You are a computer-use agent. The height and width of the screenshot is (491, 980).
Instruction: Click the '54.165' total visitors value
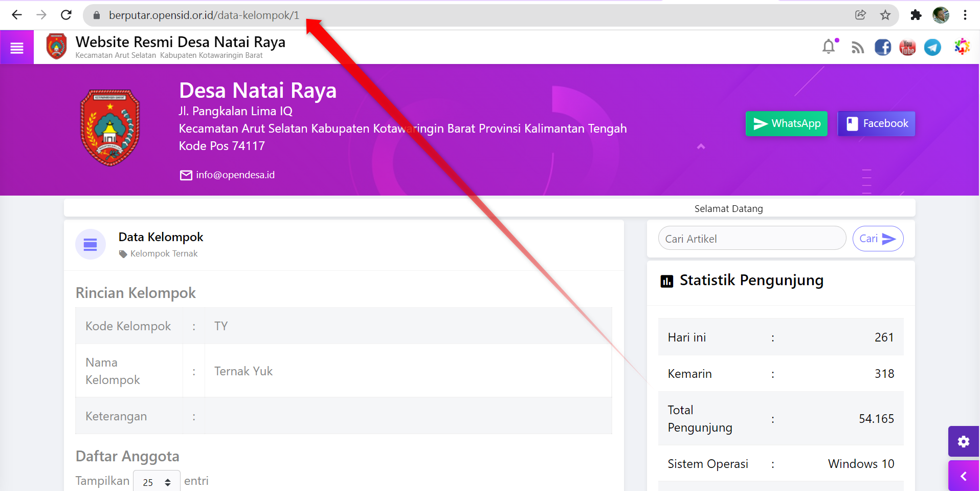(x=876, y=419)
